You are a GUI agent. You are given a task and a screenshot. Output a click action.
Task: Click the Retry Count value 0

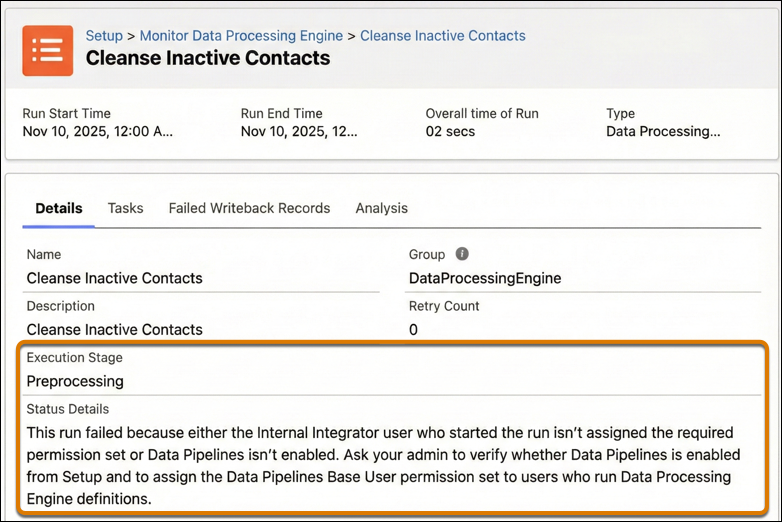413,330
